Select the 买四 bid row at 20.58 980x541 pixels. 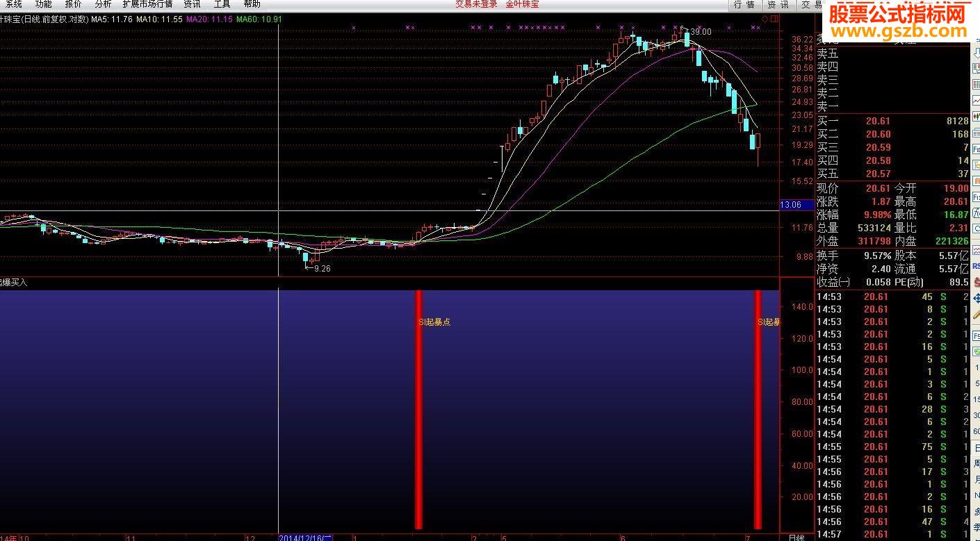[x=892, y=160]
